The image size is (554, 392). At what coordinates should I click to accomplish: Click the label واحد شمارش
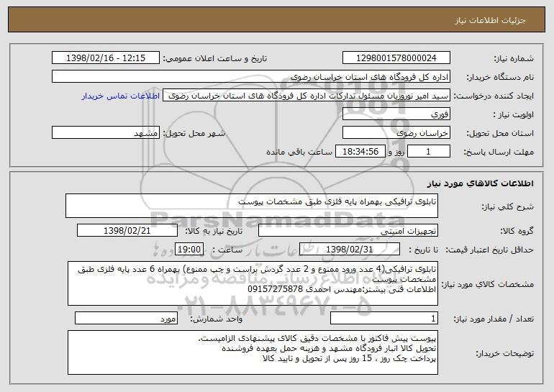click(217, 319)
